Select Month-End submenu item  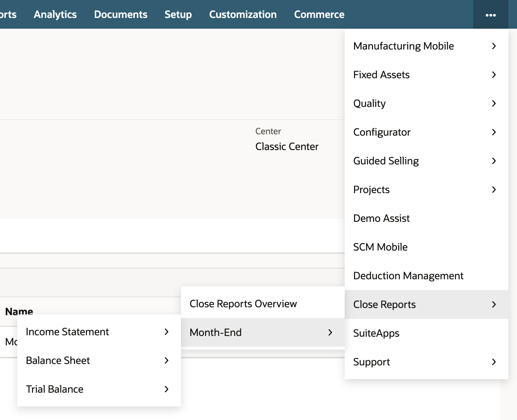263,332
